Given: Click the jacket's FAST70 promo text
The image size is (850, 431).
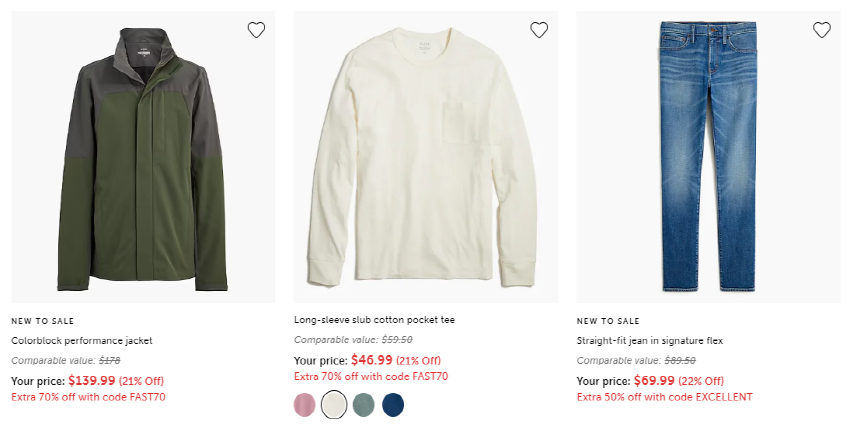Looking at the screenshot, I should click(88, 397).
